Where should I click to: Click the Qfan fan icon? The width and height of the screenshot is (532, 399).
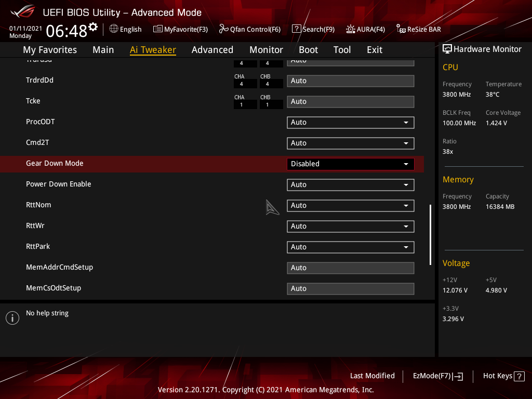(x=223, y=29)
